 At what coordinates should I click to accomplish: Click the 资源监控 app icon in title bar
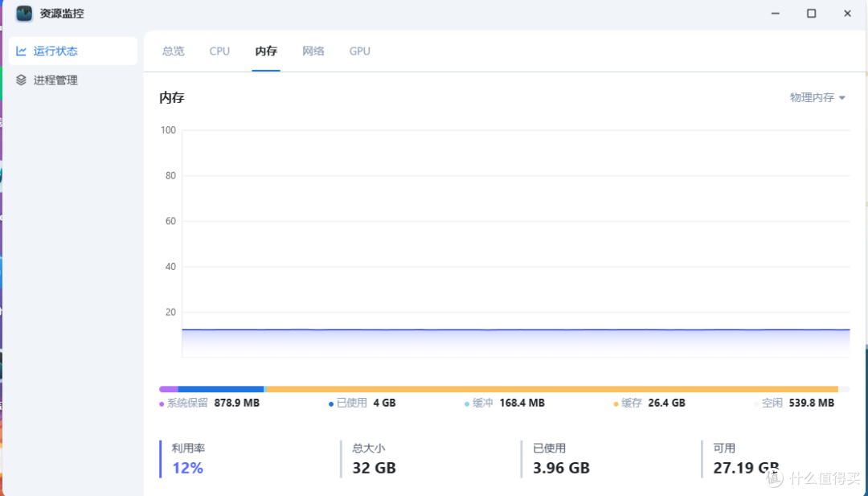coord(24,14)
